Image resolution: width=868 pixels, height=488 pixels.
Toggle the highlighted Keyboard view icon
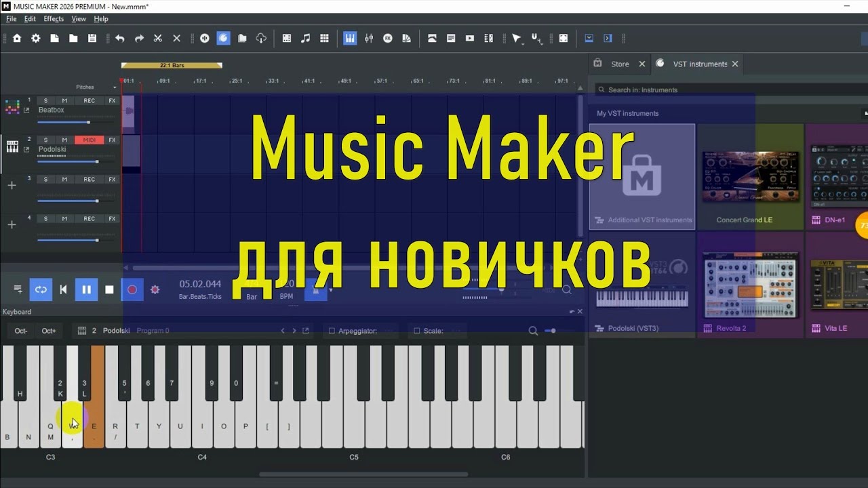click(x=350, y=39)
